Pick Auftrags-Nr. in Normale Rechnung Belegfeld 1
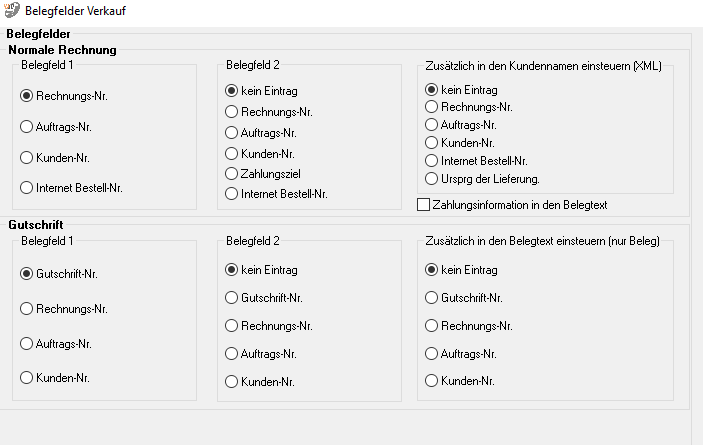 27,127
